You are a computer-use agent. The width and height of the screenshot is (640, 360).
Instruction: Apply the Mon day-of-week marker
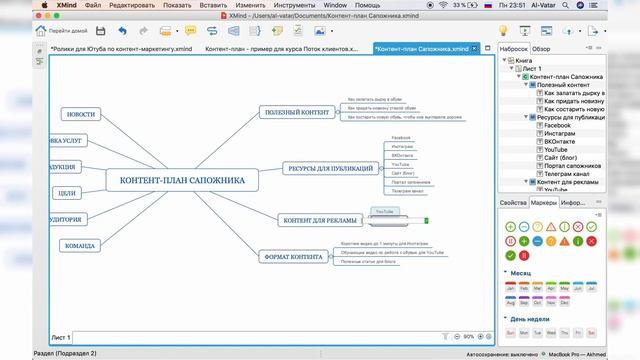(x=524, y=333)
